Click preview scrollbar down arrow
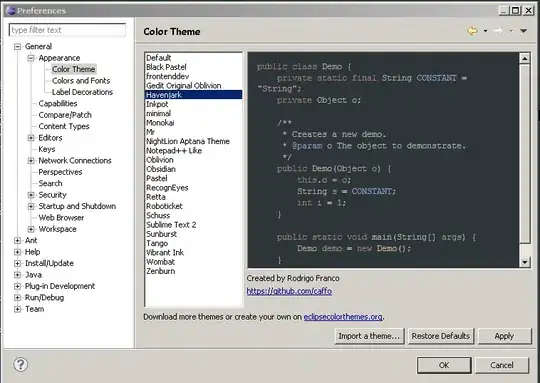Viewport: 540px width, 383px height. [524, 262]
